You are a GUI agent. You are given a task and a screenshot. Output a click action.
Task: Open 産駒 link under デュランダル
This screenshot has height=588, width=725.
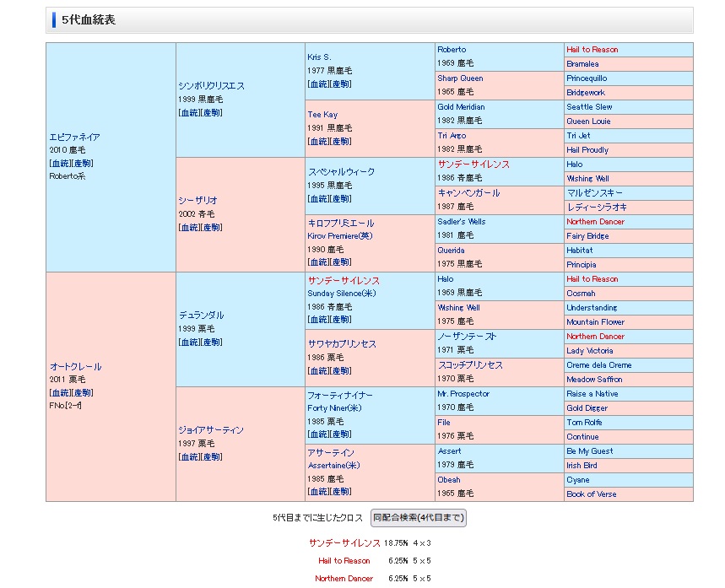[x=211, y=342]
